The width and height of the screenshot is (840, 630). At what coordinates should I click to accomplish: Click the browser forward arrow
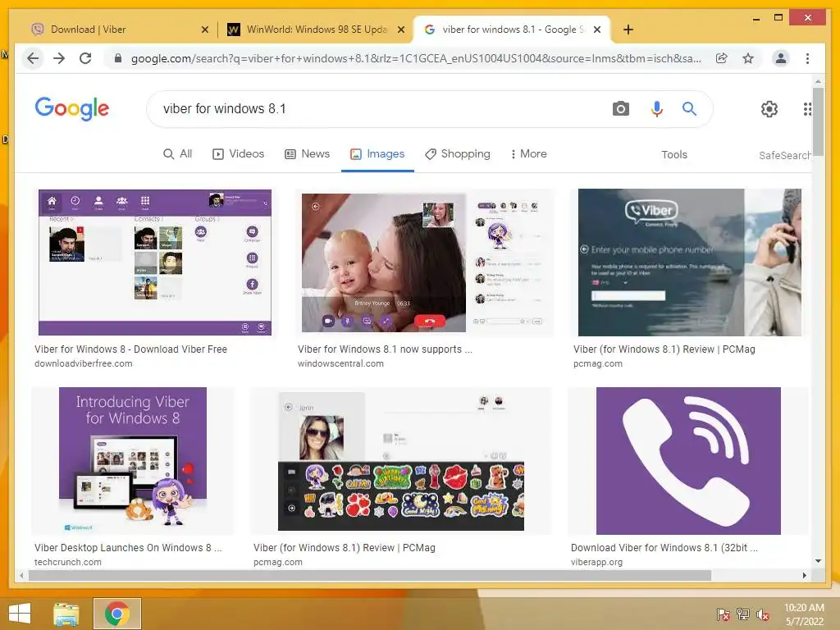[59, 58]
